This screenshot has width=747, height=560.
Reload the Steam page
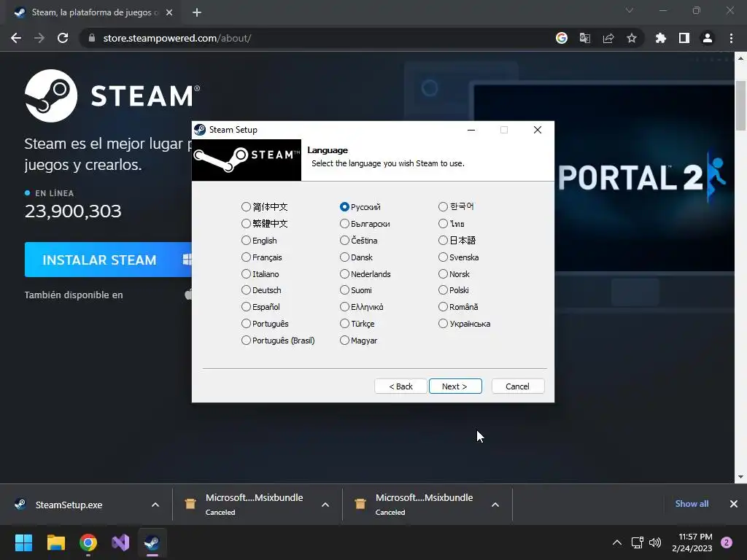click(x=63, y=38)
